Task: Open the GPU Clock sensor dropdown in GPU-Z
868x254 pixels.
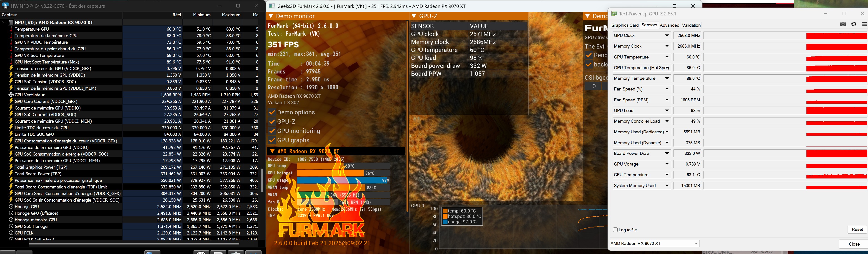Action: pyautogui.click(x=667, y=36)
